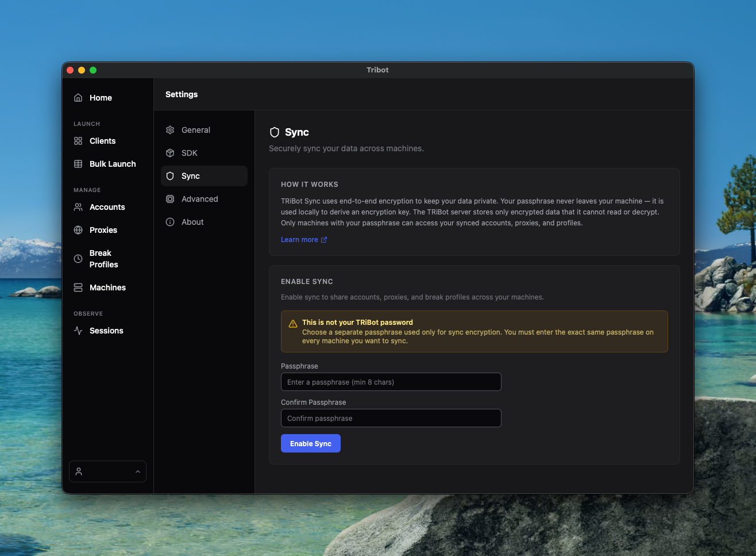Click the Learn more link
Viewport: 756px width, 556px height.
300,239
